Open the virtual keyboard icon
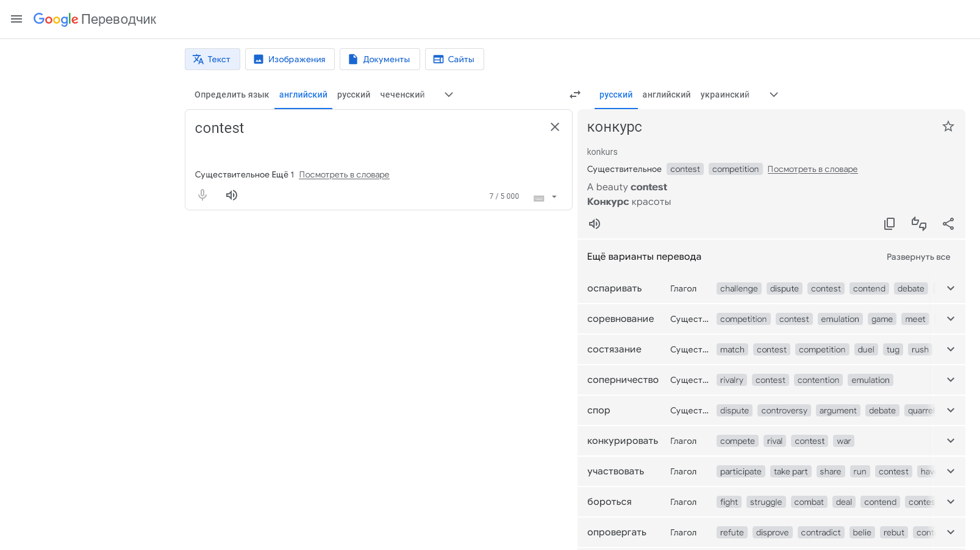 pos(538,197)
